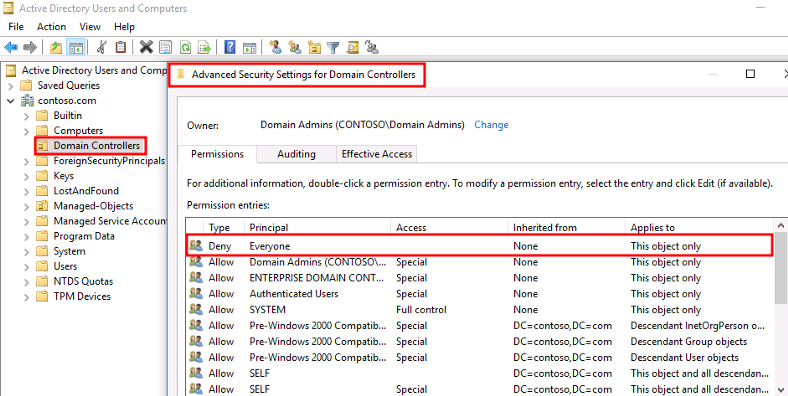Screen dimensions: 788x396
Task: Expand the Computers container
Action: (27, 131)
